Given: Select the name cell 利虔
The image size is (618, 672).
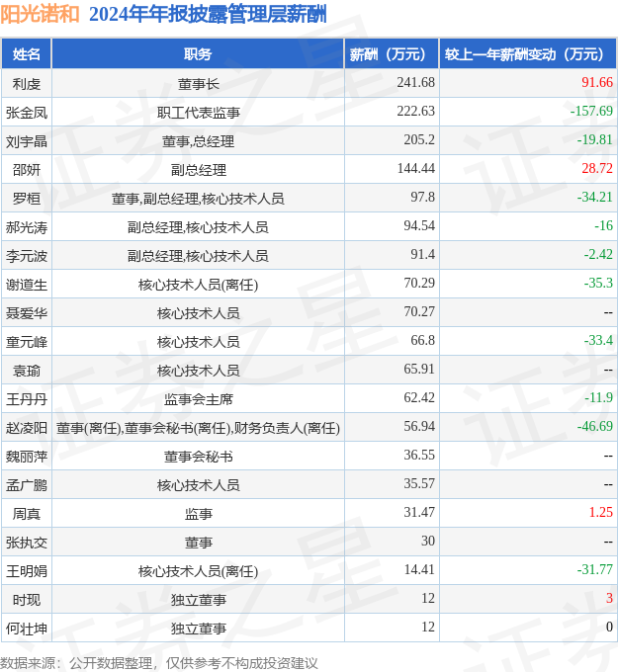Looking at the screenshot, I should [26, 84].
